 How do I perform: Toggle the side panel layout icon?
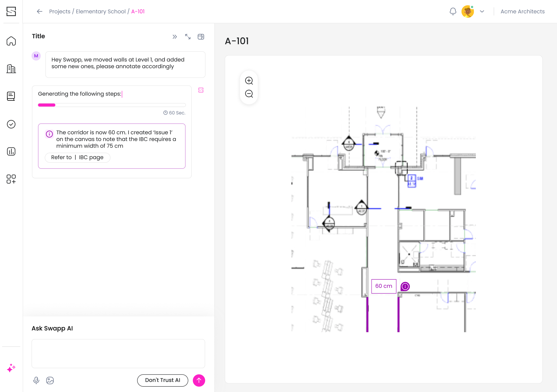201,37
